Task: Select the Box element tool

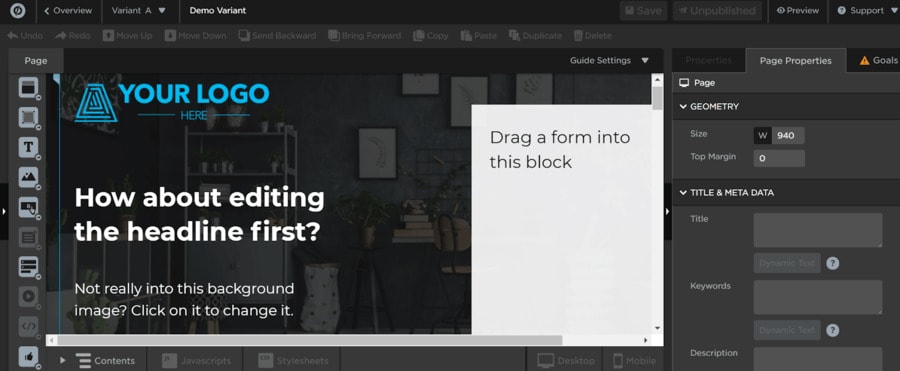Action: pos(28,117)
